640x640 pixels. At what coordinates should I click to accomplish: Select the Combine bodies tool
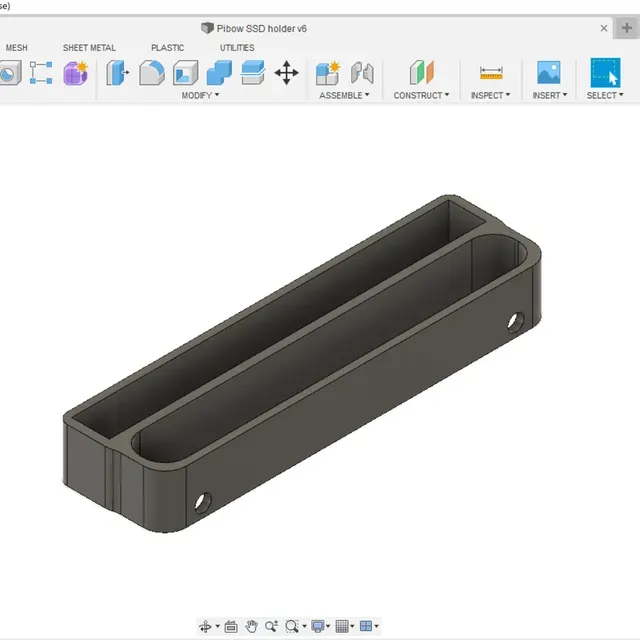(219, 73)
